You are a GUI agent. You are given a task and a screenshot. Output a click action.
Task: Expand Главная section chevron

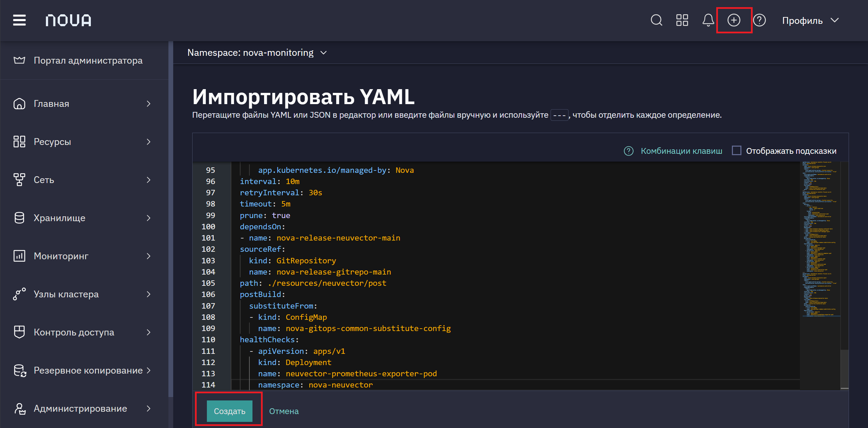[x=148, y=103]
